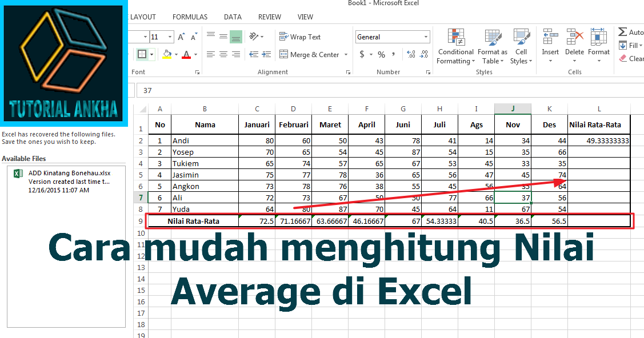The image size is (644, 338).
Task: Open the Number Format dropdown showing General
Action: (391, 37)
